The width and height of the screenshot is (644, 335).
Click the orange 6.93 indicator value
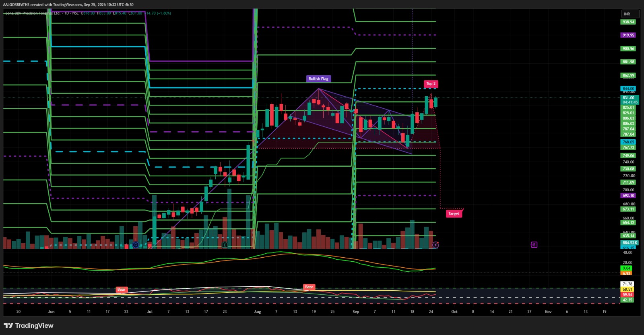pos(626,273)
